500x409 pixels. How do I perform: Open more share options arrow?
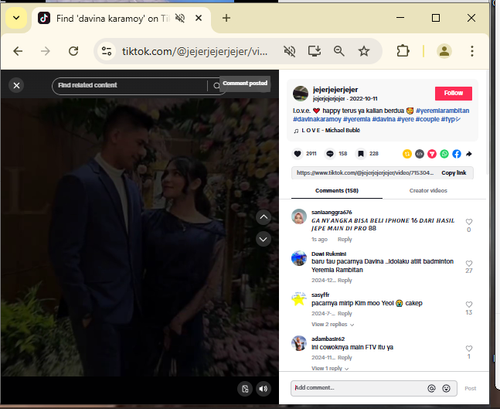coord(469,154)
